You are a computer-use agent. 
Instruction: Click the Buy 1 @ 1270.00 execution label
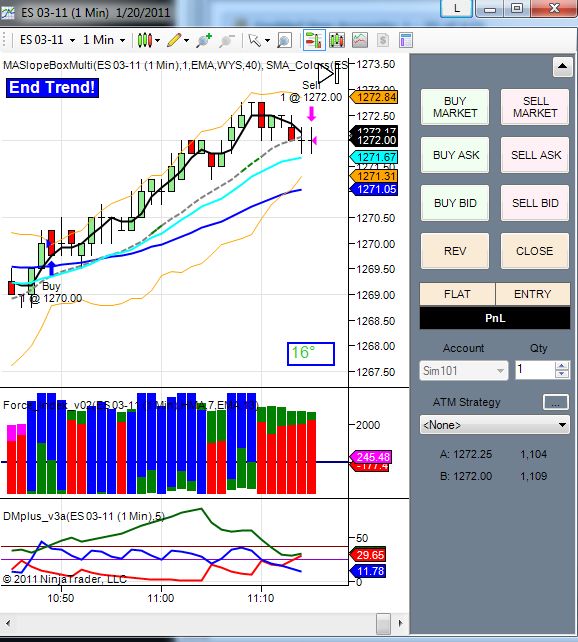pyautogui.click(x=52, y=292)
